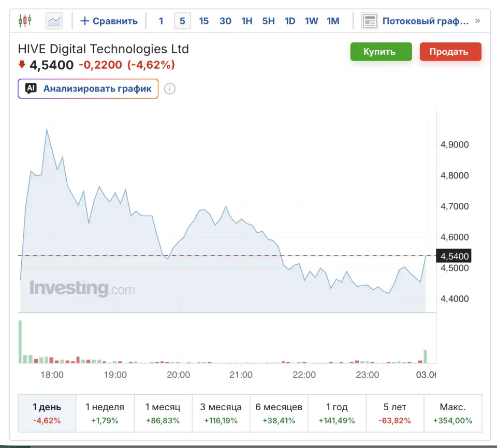The image size is (497, 448).
Task: Click the last green volume bar
Action: 426,356
